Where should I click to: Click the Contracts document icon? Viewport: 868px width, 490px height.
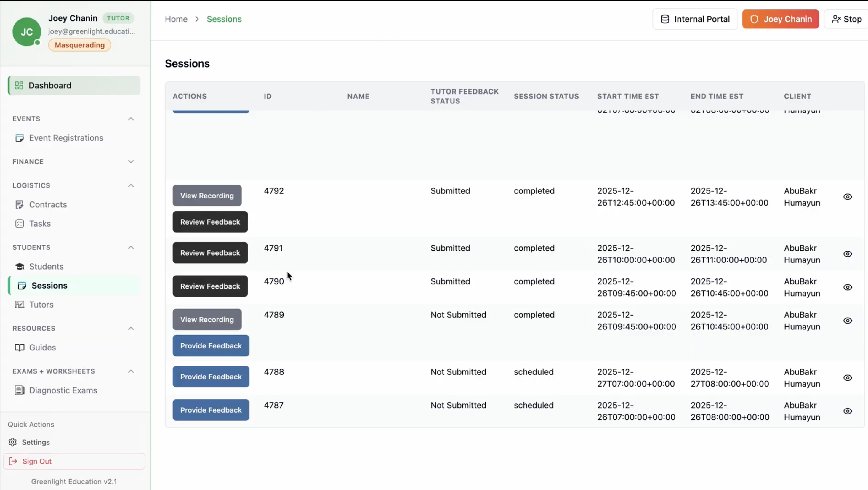tap(20, 204)
